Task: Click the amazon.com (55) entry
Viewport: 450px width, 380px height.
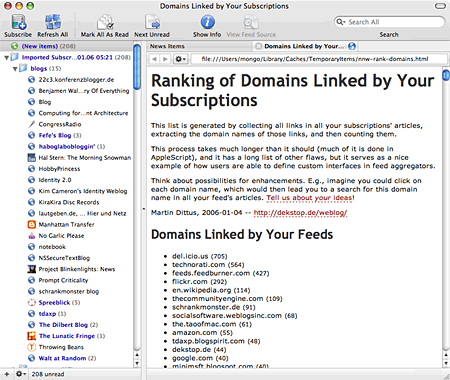Action: click(202, 333)
